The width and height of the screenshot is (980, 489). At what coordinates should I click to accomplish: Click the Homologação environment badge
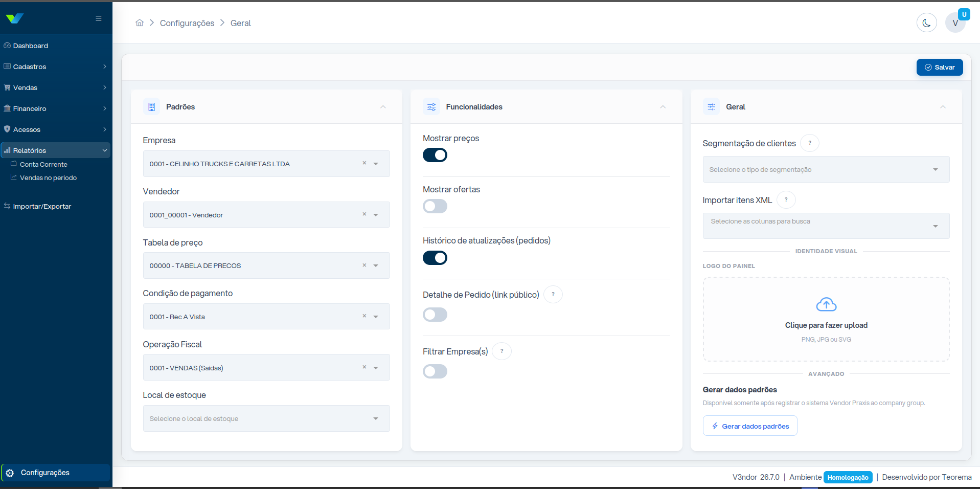tap(848, 477)
